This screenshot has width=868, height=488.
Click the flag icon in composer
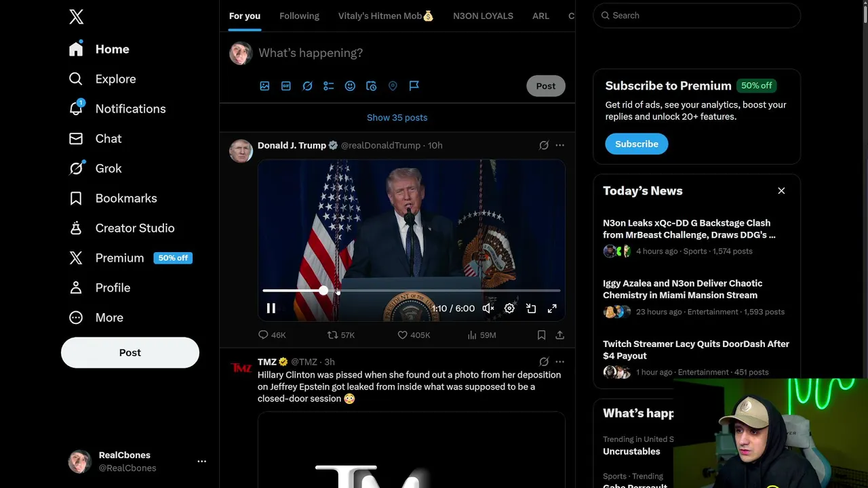[x=414, y=86]
